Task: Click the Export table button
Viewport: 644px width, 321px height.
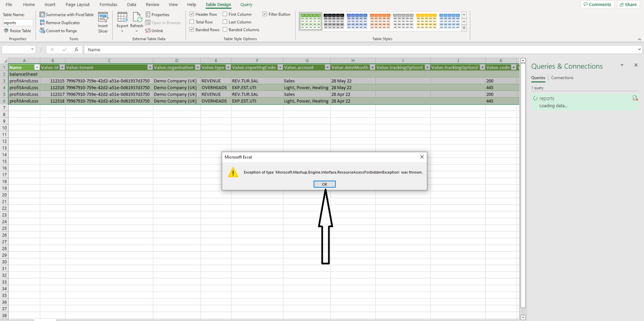Action: point(122,23)
